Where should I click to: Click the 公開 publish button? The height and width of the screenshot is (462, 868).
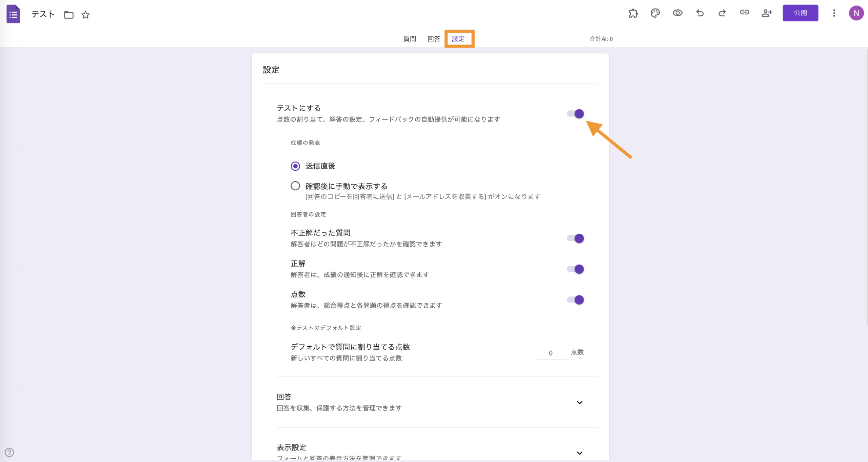[x=801, y=13]
